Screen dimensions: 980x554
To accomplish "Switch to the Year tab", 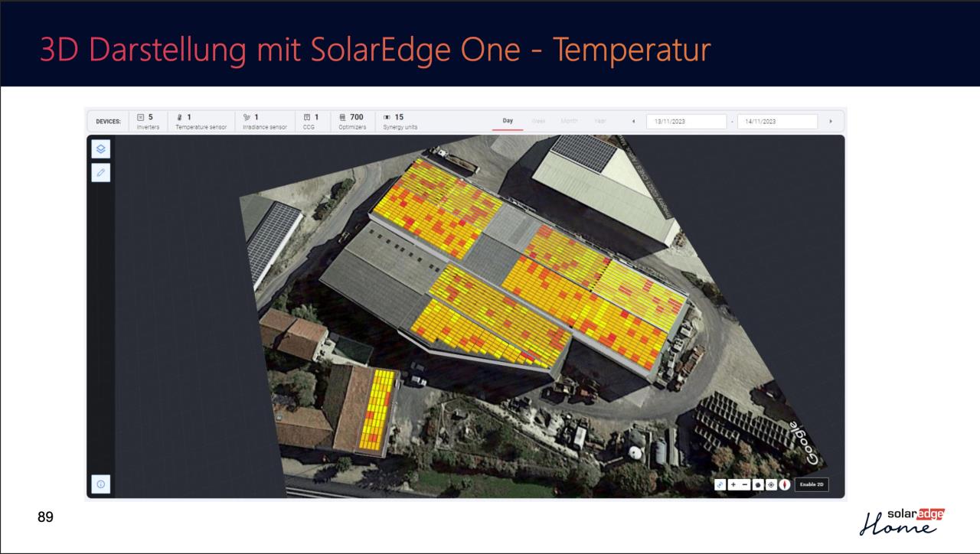I will 599,121.
